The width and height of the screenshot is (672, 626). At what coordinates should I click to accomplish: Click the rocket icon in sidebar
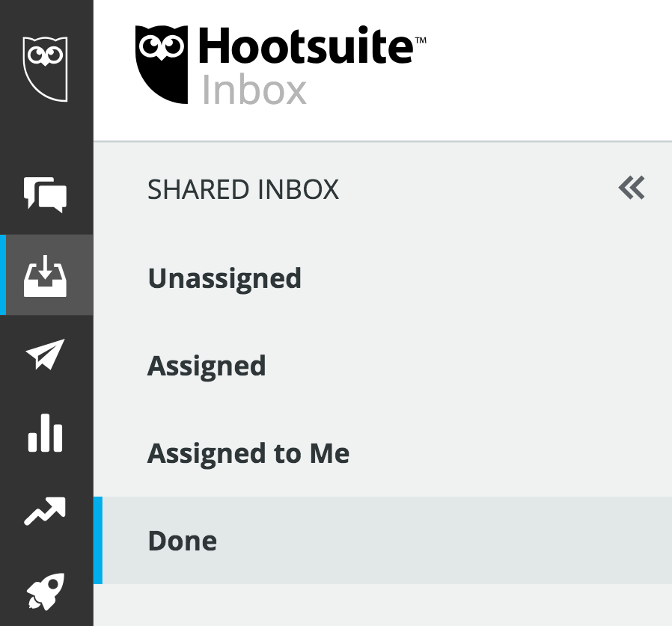point(46,592)
